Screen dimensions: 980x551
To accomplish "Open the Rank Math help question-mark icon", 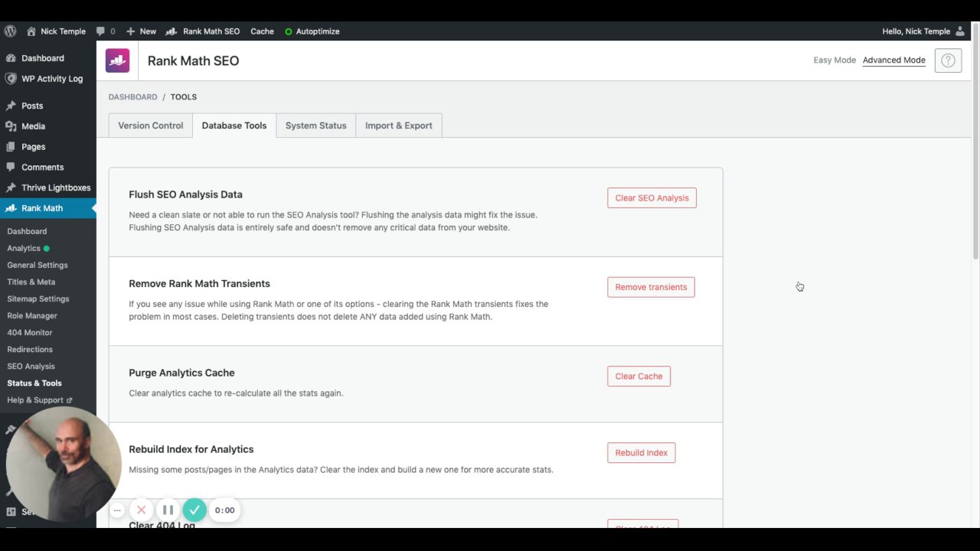I will [x=948, y=60].
